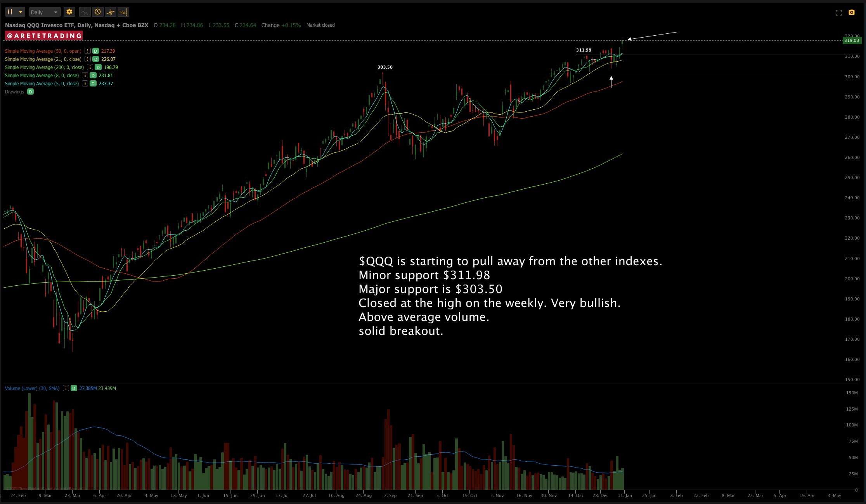Click the 303.50 support line label

coord(385,67)
